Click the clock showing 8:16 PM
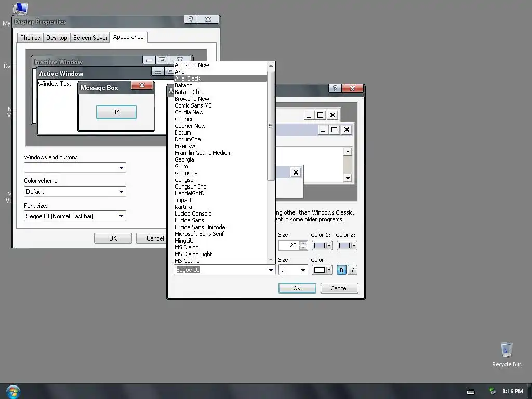The image size is (532, 399). [x=513, y=391]
